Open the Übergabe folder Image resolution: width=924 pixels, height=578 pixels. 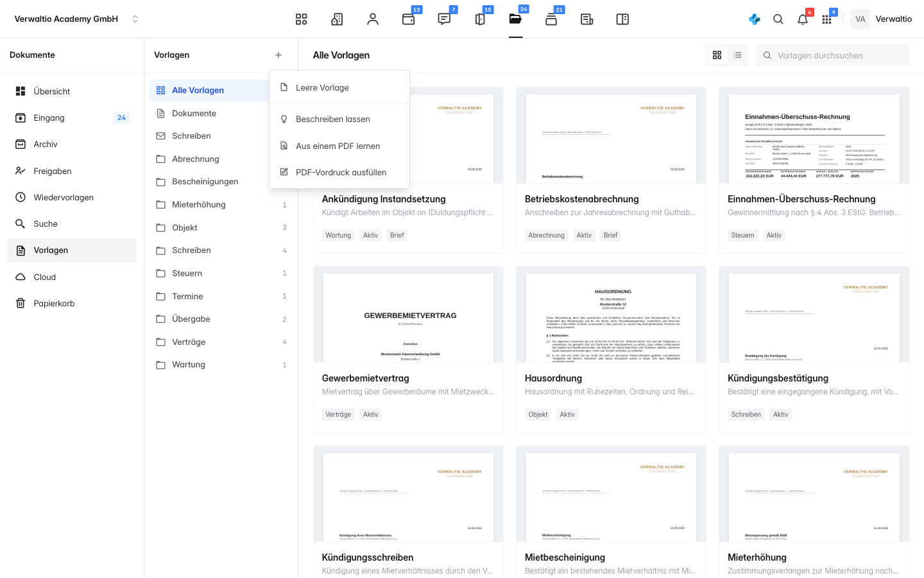[x=221, y=319]
